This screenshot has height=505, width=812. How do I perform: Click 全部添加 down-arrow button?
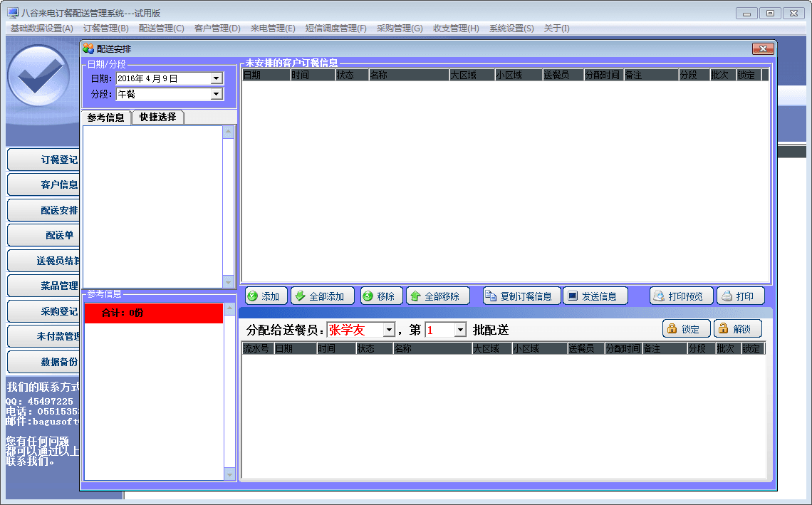click(322, 296)
